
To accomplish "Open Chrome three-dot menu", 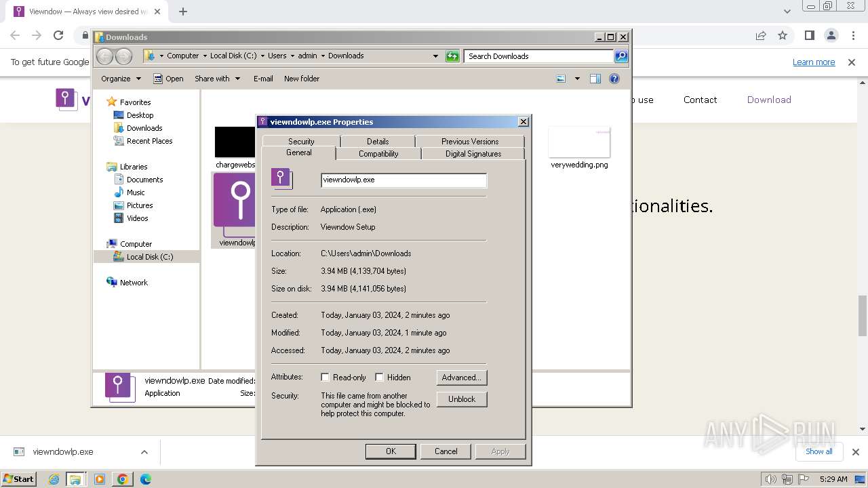I will (x=852, y=35).
